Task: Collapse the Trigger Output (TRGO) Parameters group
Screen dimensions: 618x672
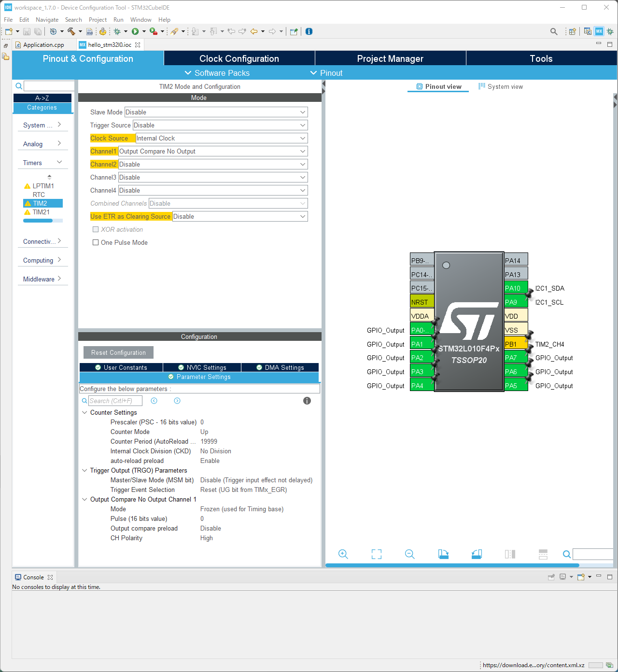Action: 84,470
